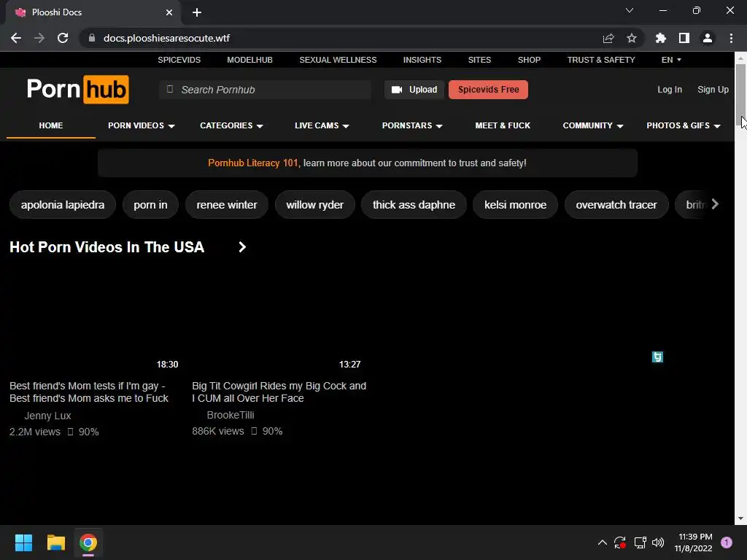Expand the EN language dropdown
The height and width of the screenshot is (560, 747).
pyautogui.click(x=671, y=60)
